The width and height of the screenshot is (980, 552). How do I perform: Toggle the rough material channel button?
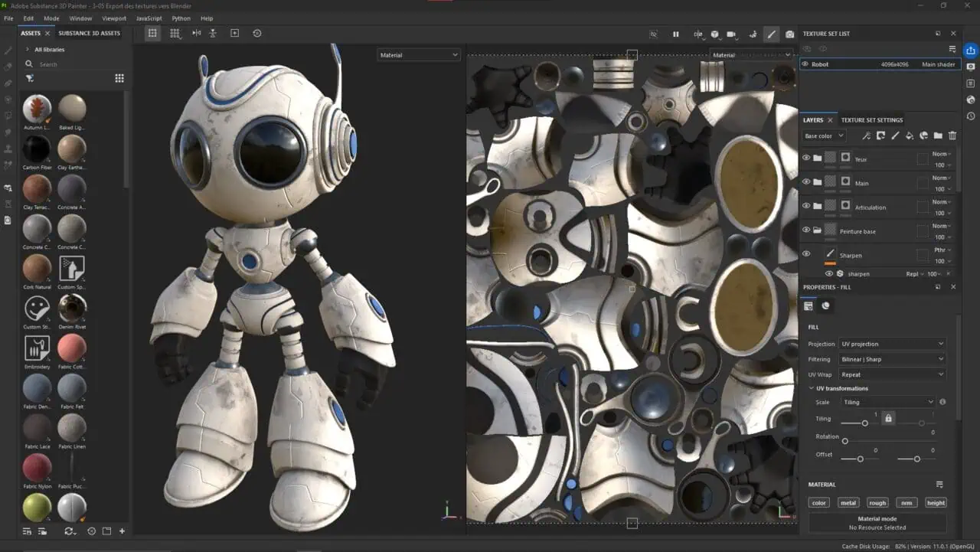click(877, 503)
